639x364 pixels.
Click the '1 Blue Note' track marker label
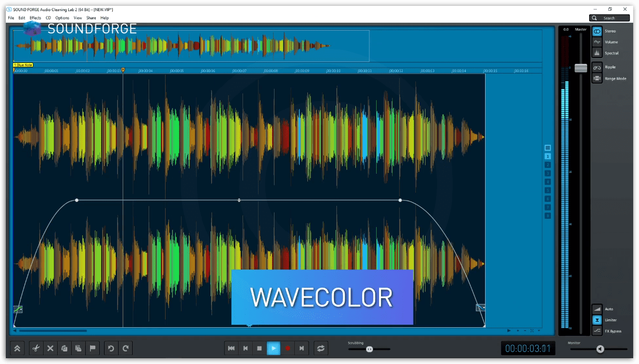click(x=23, y=65)
